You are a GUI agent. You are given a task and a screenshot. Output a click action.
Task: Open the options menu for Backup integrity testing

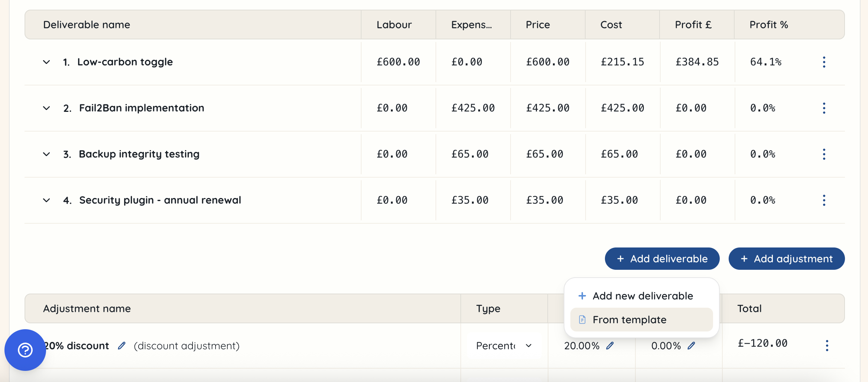824,154
